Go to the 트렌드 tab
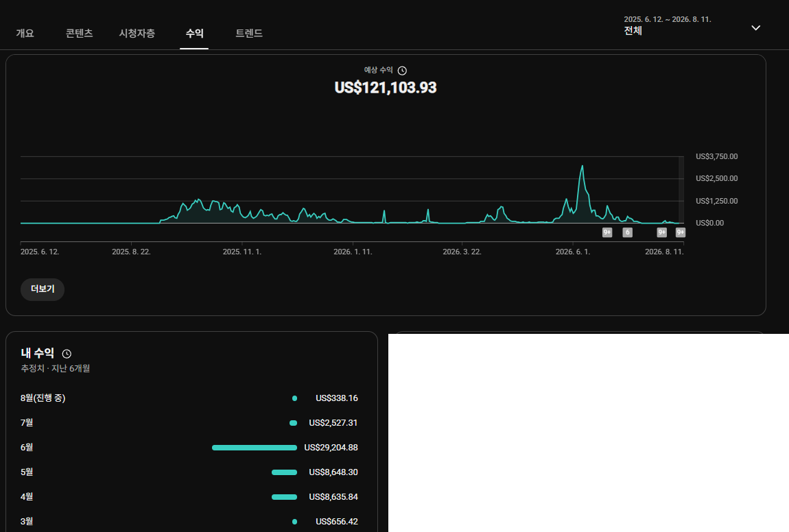Screen dimensions: 789x532 249,33
